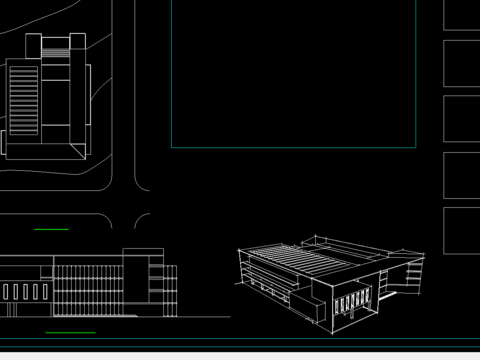Select the green line below the elevation drawing
480x360 pixels.
71,332
